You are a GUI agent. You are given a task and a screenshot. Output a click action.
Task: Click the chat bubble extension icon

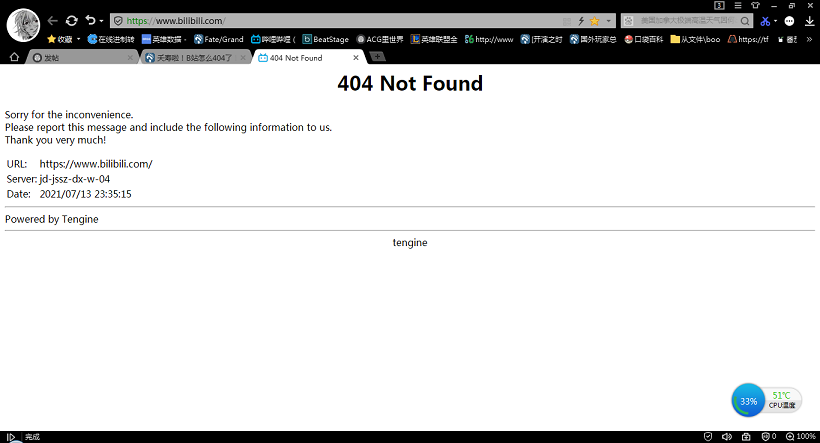click(x=790, y=21)
